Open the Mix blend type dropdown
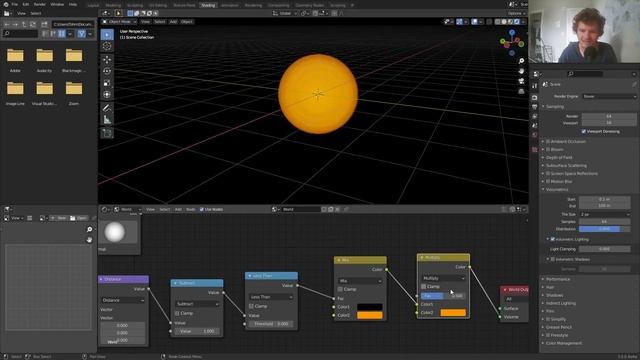The width and height of the screenshot is (640, 360). pos(360,281)
